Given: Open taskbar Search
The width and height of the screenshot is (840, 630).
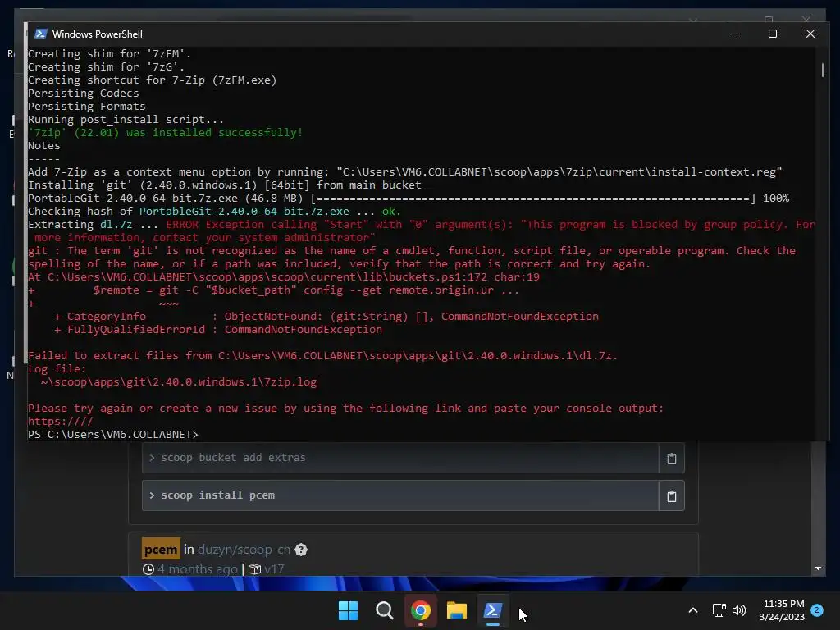Looking at the screenshot, I should 384,610.
